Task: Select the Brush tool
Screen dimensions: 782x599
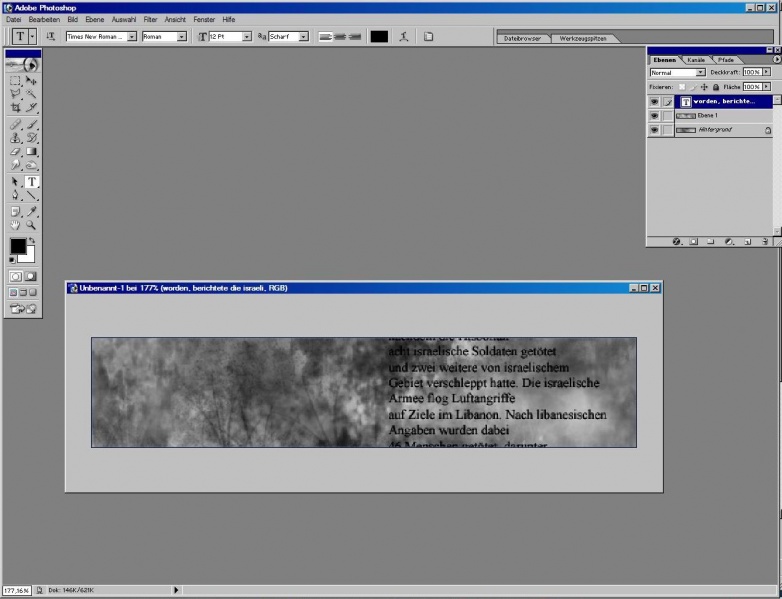Action: 31,124
